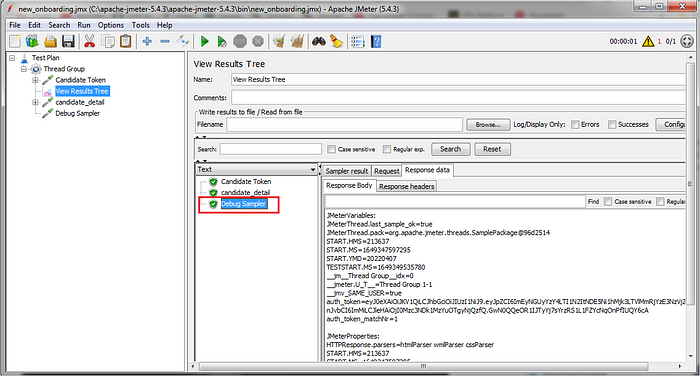The width and height of the screenshot is (700, 376).
Task: Open the Text renderer dropdown
Action: pos(256,169)
